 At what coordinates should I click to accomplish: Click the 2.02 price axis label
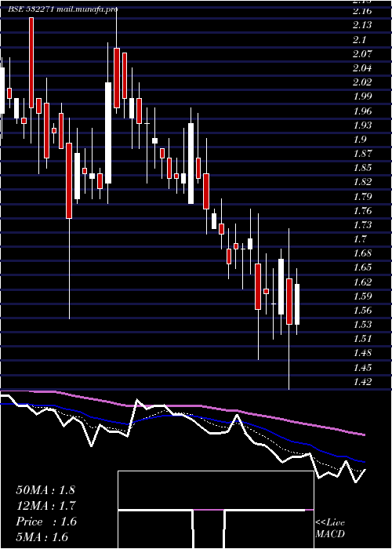(x=362, y=82)
